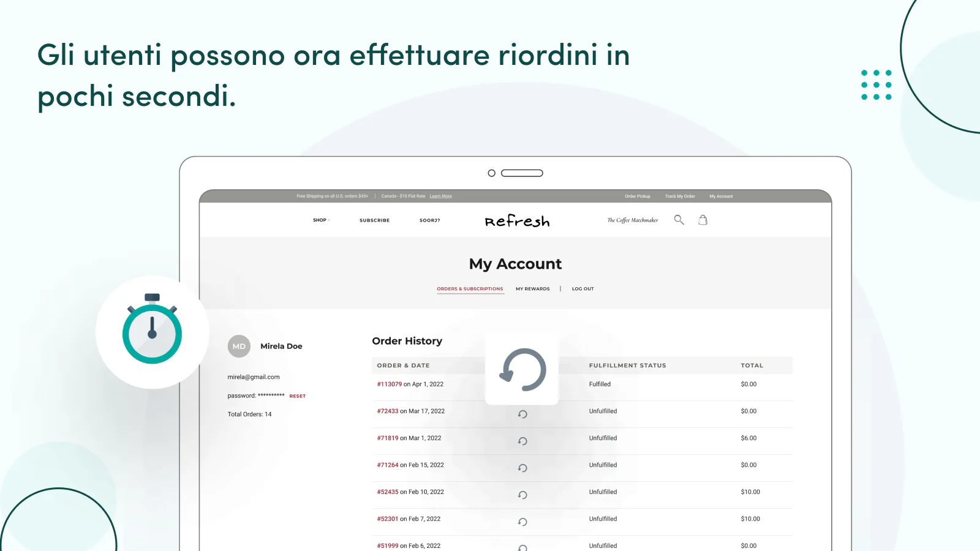Click the $10.00 total for order #52435
The width and height of the screenshot is (980, 551).
pyautogui.click(x=750, y=492)
